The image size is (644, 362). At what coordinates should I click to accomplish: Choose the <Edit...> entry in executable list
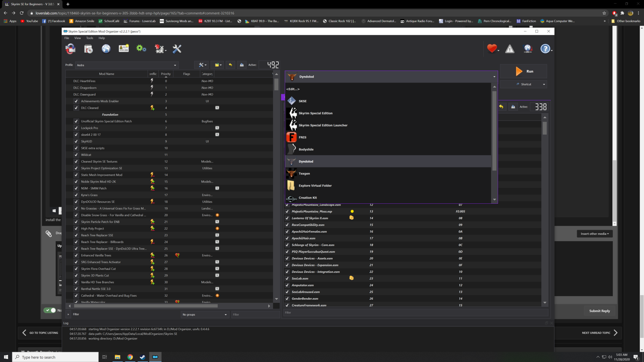tap(388, 89)
